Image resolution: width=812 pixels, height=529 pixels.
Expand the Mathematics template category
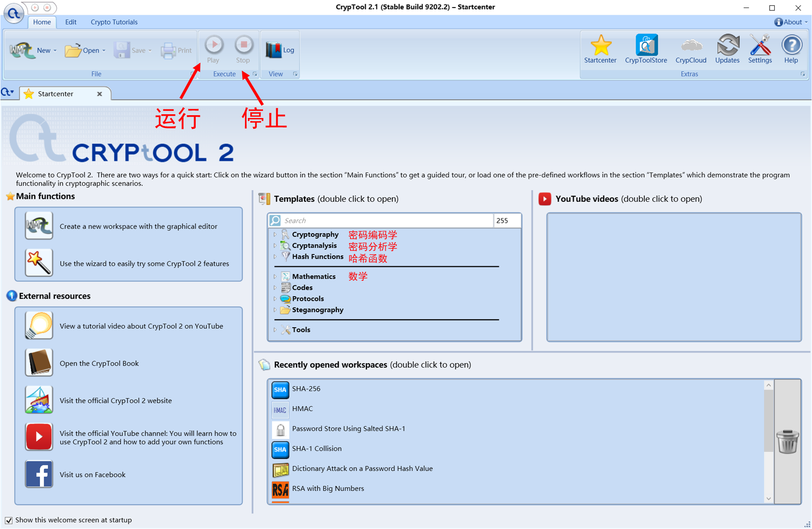coord(275,276)
